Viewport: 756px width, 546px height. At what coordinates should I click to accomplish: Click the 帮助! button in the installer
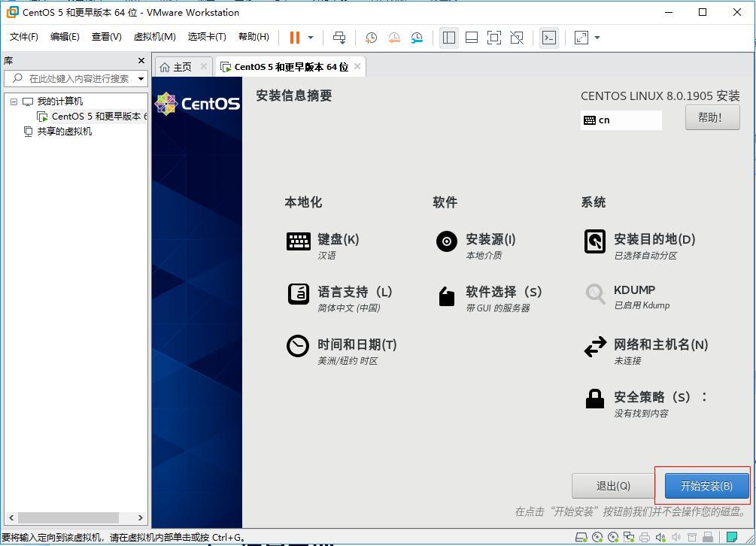click(x=711, y=117)
